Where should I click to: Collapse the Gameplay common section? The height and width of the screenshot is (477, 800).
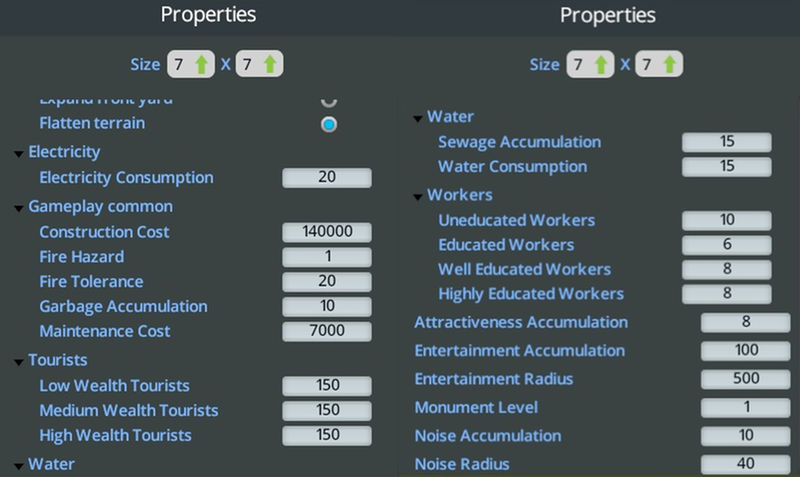(19, 208)
